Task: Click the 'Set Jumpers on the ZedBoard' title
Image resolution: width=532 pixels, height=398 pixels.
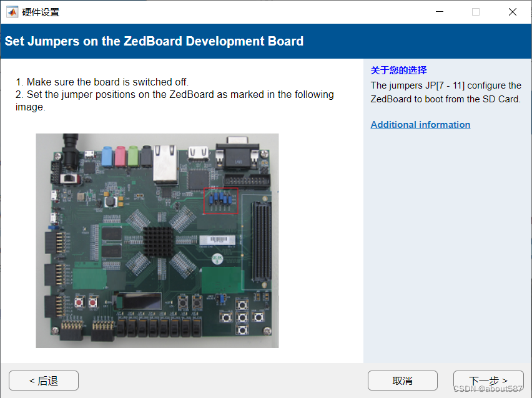Action: pos(154,41)
